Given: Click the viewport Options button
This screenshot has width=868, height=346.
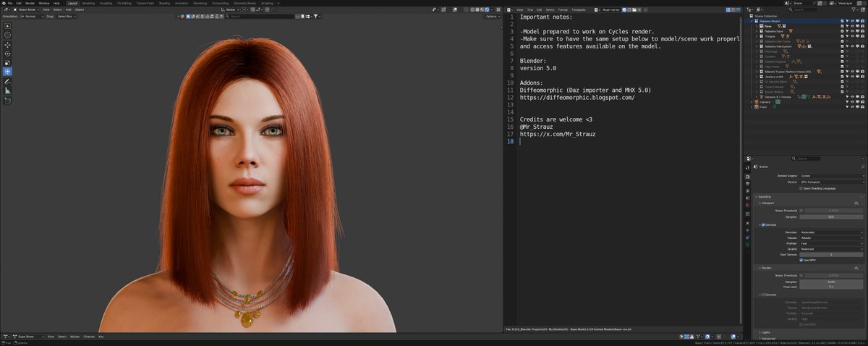Looking at the screenshot, I should pos(493,16).
